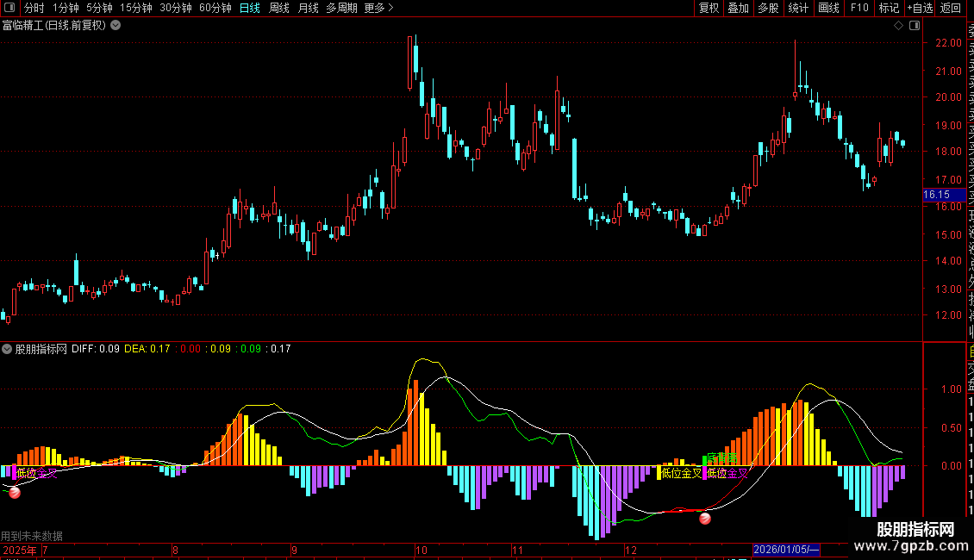
Task: Click the 叠加 overlay button
Action: coord(739,8)
